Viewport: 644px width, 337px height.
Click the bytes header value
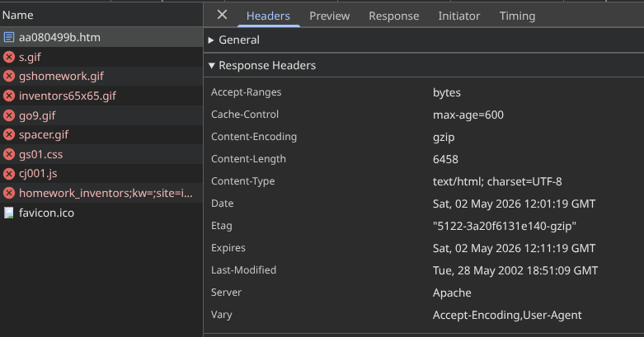(x=446, y=93)
